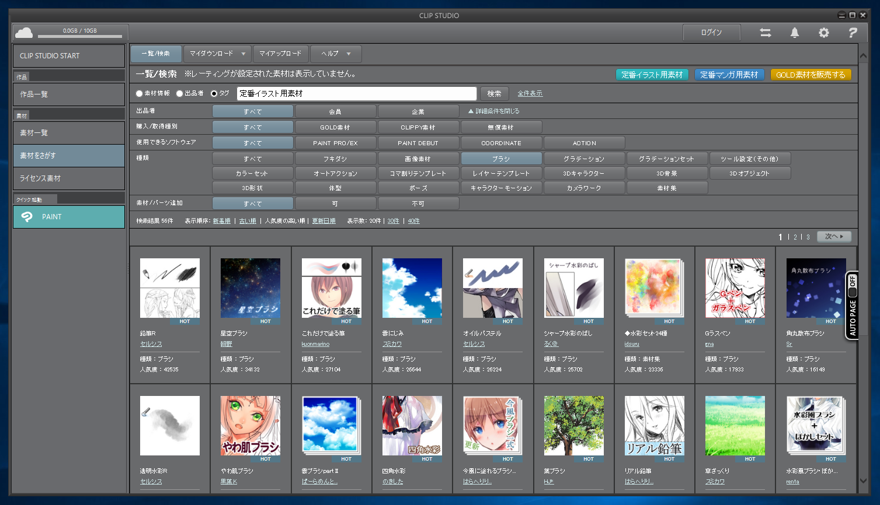This screenshot has width=880, height=505.
Task: Filter by CLIPPY素材
Action: pyautogui.click(x=418, y=127)
